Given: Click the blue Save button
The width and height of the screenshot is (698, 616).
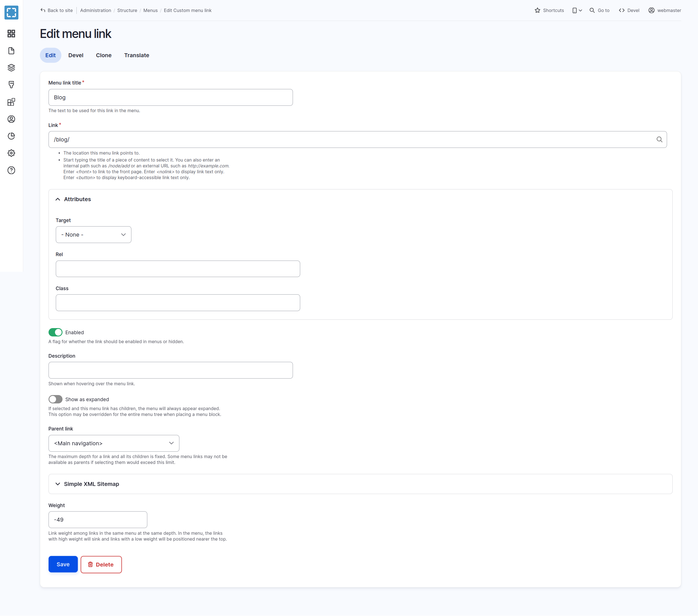Looking at the screenshot, I should point(63,564).
